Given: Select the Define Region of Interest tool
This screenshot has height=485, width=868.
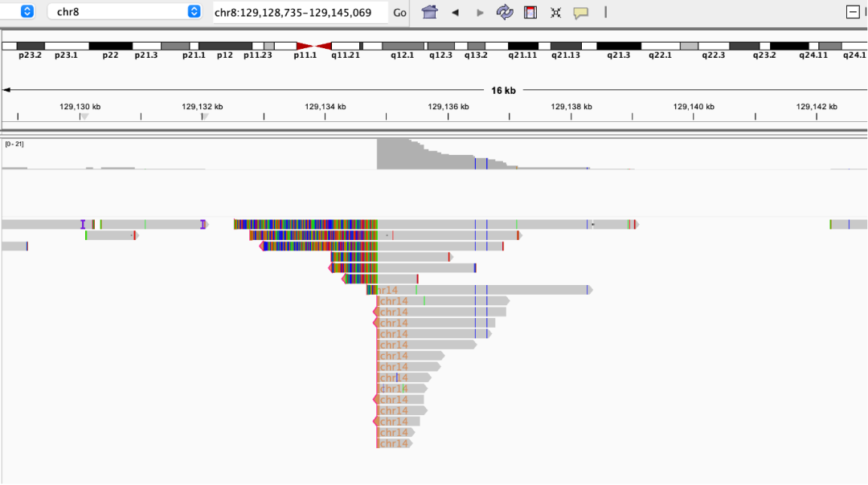Looking at the screenshot, I should point(530,12).
